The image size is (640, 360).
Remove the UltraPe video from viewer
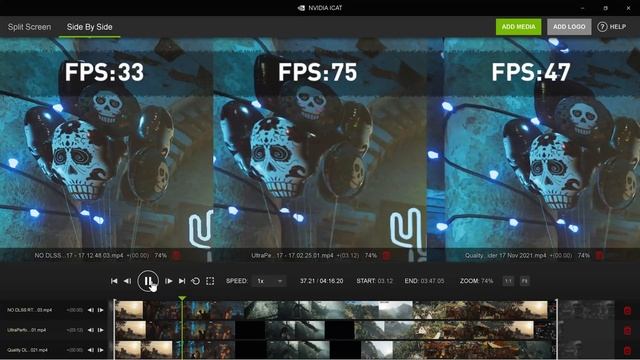click(386, 256)
